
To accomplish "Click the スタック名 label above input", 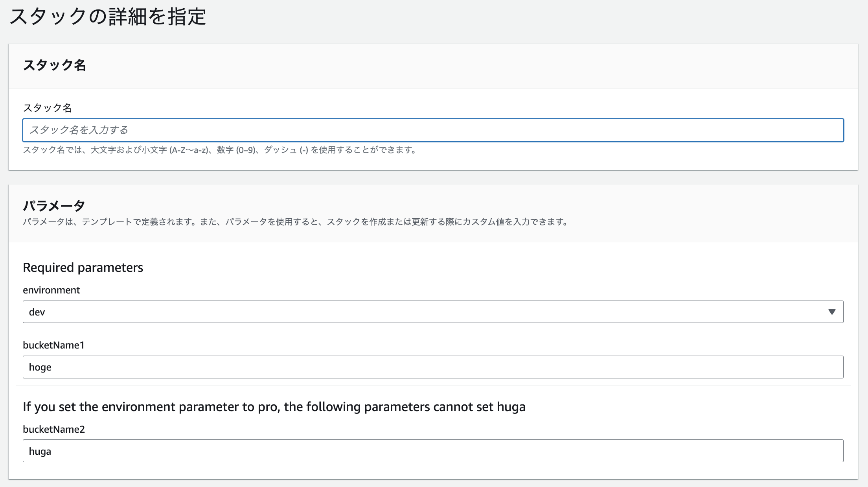I will point(47,108).
